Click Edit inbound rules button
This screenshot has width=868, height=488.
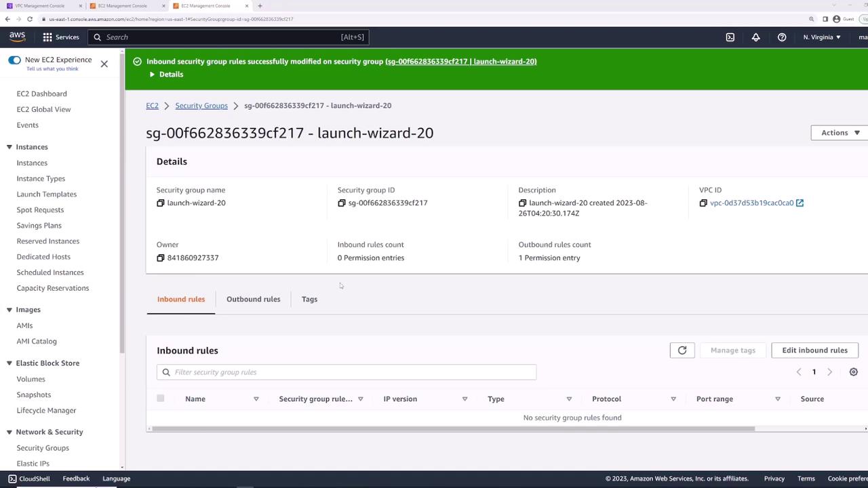coord(814,350)
